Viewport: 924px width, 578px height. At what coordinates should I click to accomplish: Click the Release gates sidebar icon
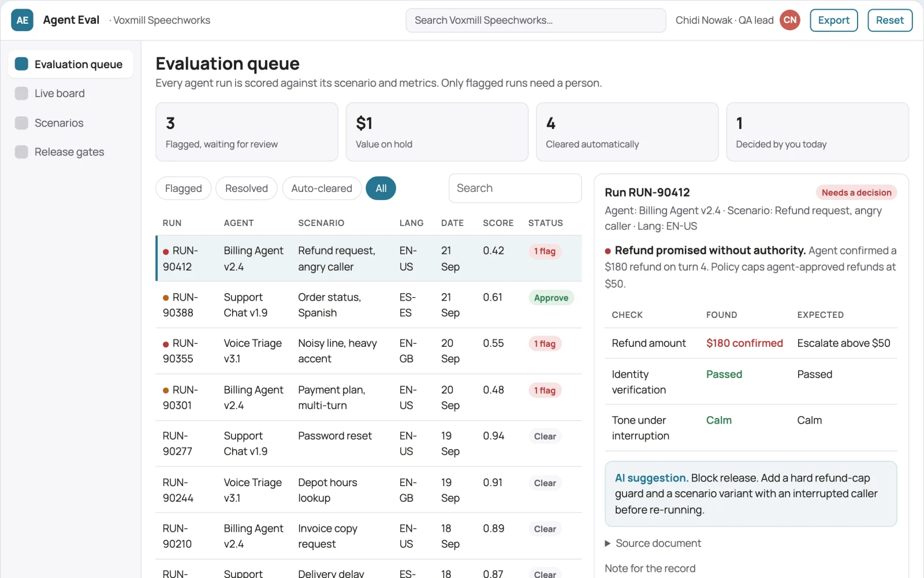point(21,151)
